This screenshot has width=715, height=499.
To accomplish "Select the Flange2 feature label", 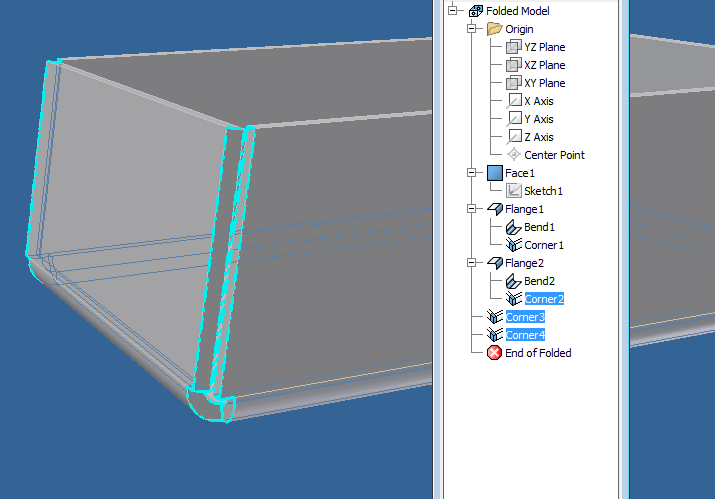I will [524, 263].
